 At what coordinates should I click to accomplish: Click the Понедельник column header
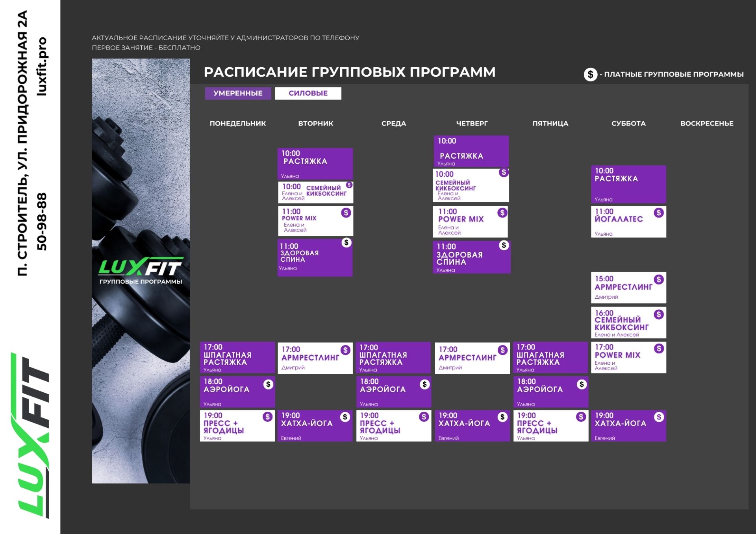tap(237, 124)
